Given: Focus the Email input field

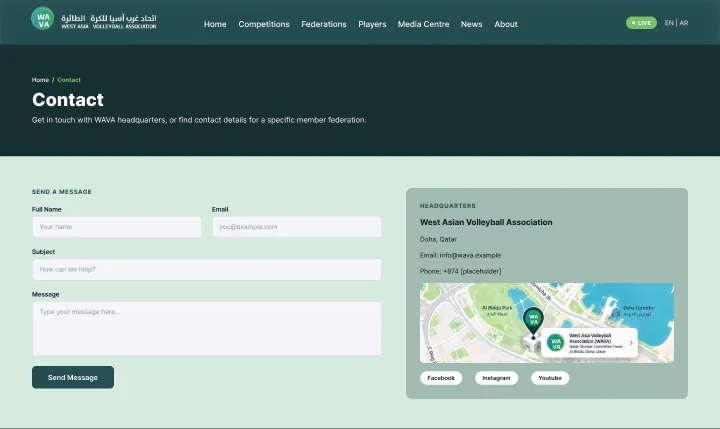Looking at the screenshot, I should coord(297,227).
